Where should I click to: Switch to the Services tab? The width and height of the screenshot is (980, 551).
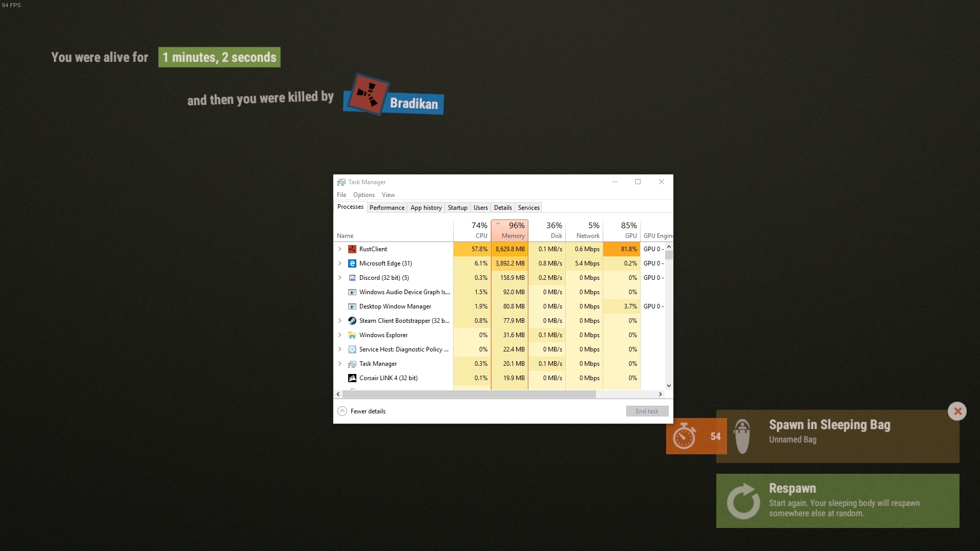pyautogui.click(x=529, y=208)
